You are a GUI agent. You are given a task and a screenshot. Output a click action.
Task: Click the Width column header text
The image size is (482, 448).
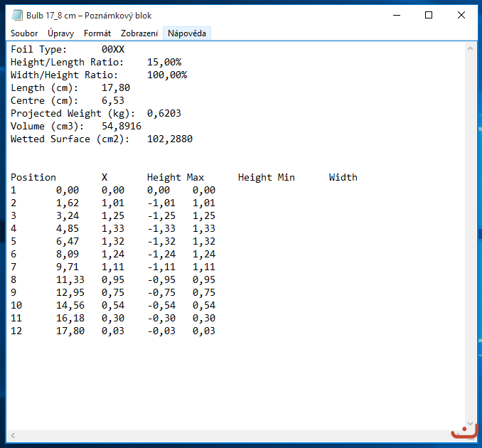pyautogui.click(x=343, y=178)
